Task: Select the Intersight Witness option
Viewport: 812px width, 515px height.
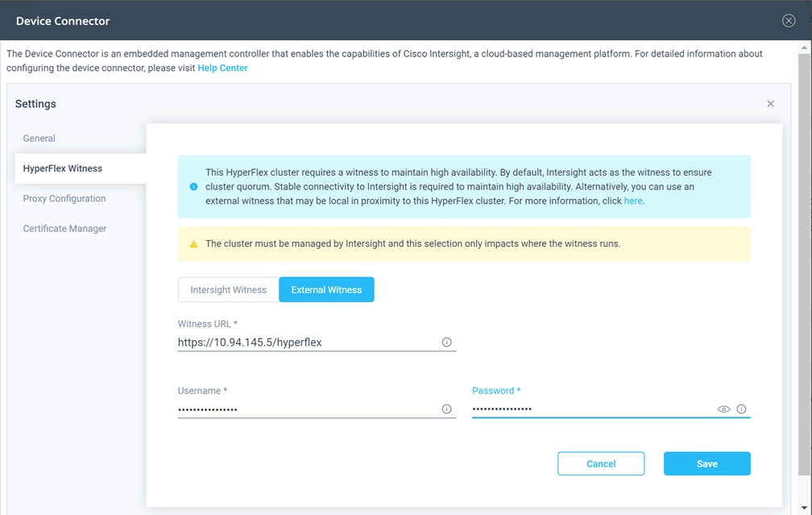Action: (229, 289)
